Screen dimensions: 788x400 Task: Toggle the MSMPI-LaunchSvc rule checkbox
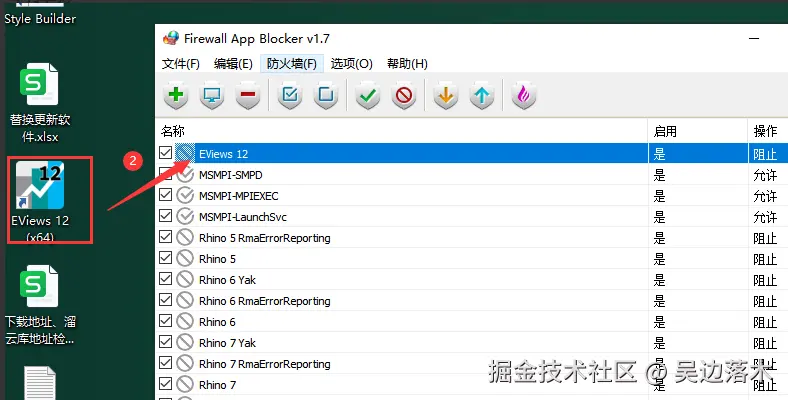point(165,216)
